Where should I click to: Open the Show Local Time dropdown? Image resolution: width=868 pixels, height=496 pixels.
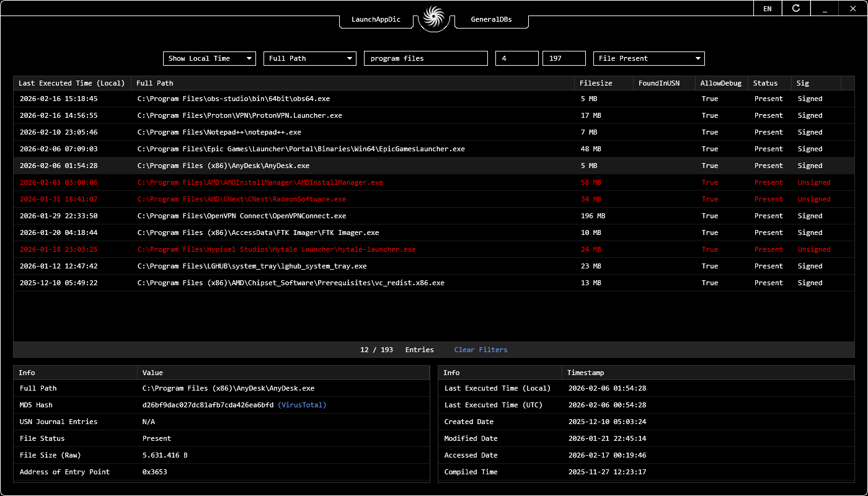pyautogui.click(x=210, y=58)
